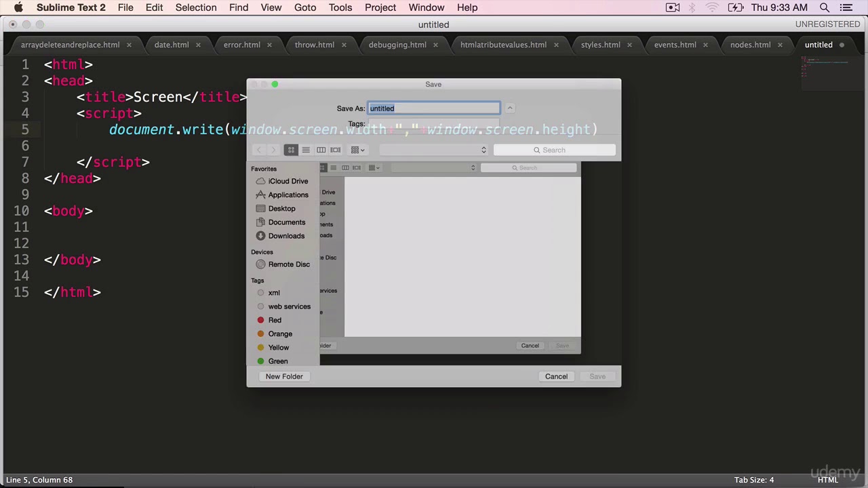
Task: Close the nodes.html tab
Action: [x=780, y=45]
